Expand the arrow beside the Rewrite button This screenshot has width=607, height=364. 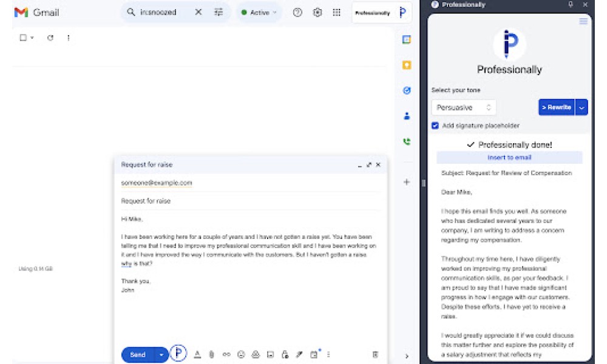[x=582, y=107]
